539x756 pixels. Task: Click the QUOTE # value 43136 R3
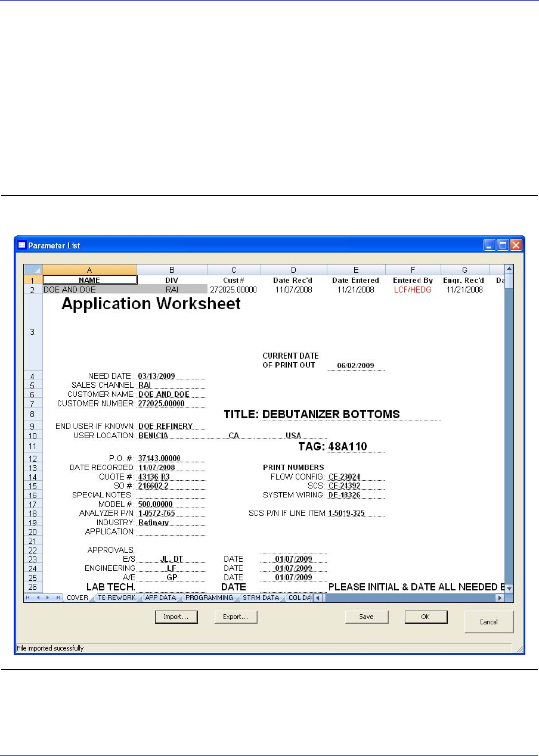coord(153,477)
